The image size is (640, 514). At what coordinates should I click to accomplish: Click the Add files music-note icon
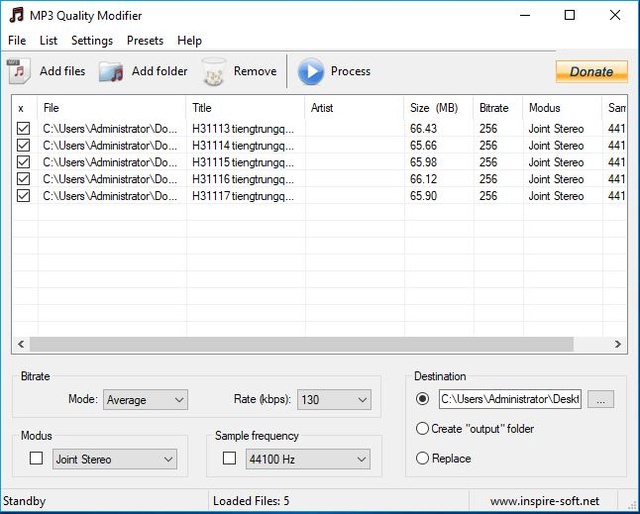click(19, 71)
